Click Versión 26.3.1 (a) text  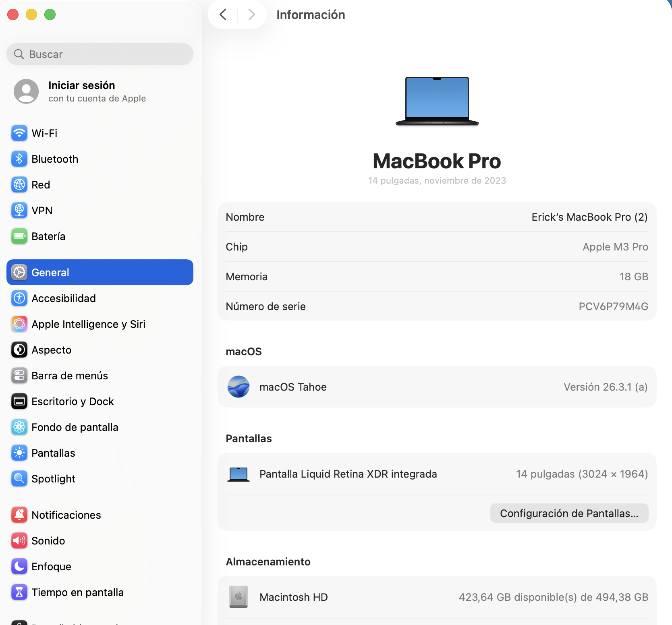(606, 387)
